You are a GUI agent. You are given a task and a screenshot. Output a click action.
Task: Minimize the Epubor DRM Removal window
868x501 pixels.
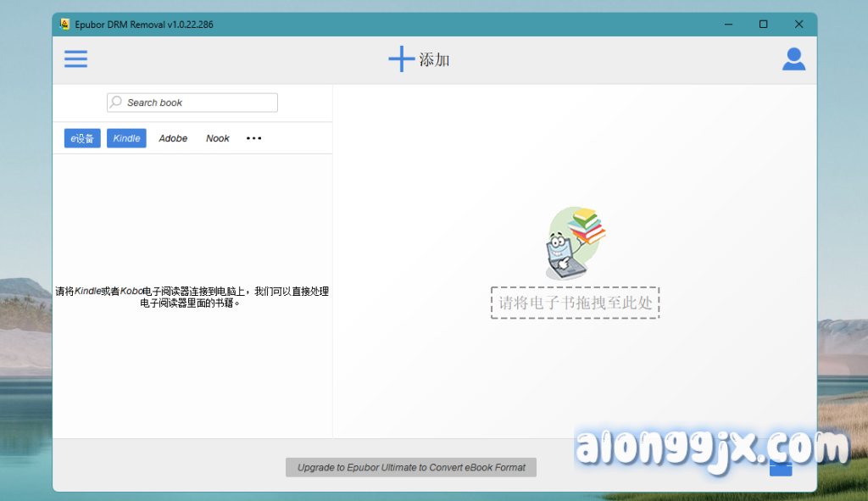tap(728, 25)
